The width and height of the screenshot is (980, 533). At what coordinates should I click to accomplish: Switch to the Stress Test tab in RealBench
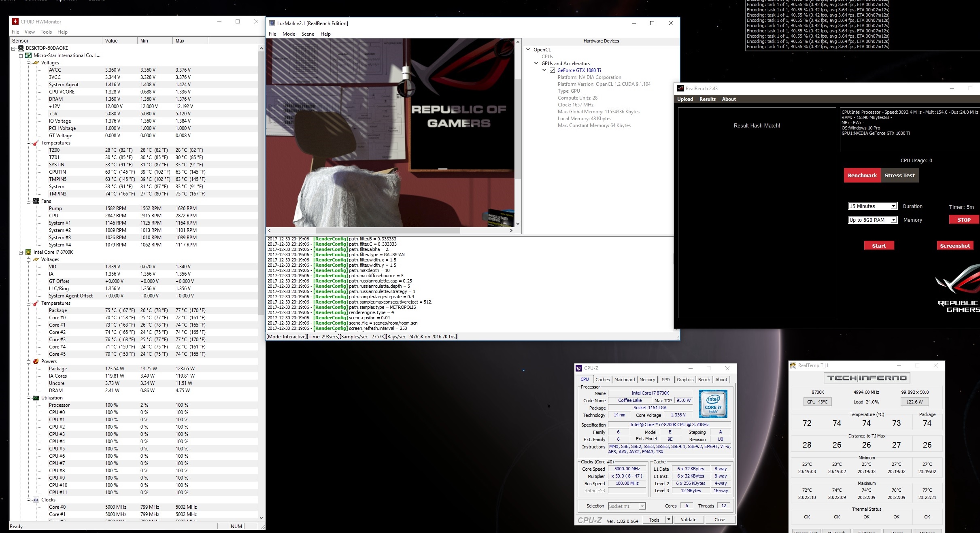coord(899,175)
